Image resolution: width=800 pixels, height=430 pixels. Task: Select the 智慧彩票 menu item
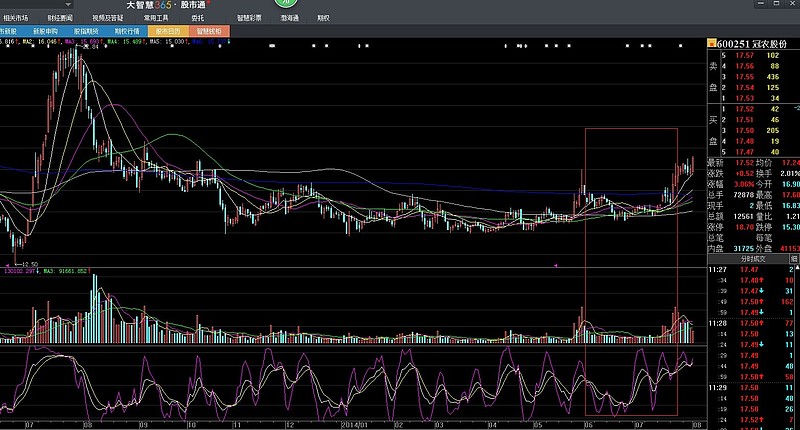[x=249, y=18]
